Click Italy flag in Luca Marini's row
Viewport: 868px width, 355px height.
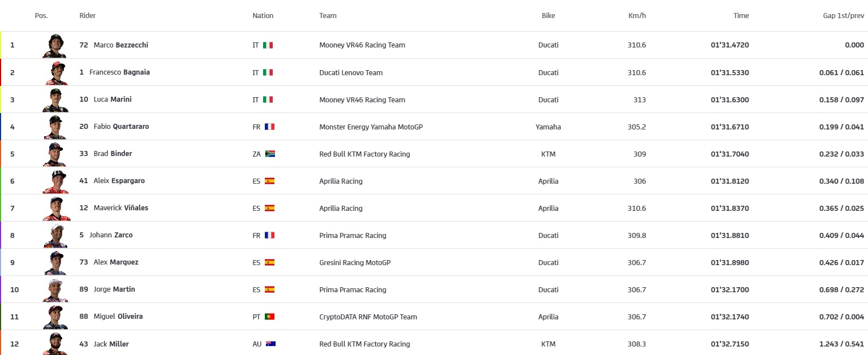click(268, 99)
